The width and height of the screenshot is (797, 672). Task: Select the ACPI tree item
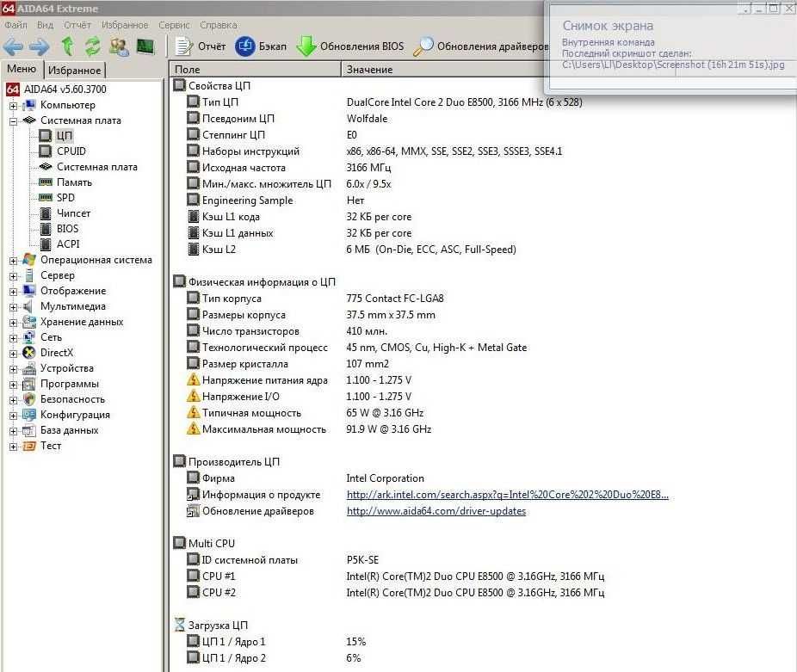(68, 244)
